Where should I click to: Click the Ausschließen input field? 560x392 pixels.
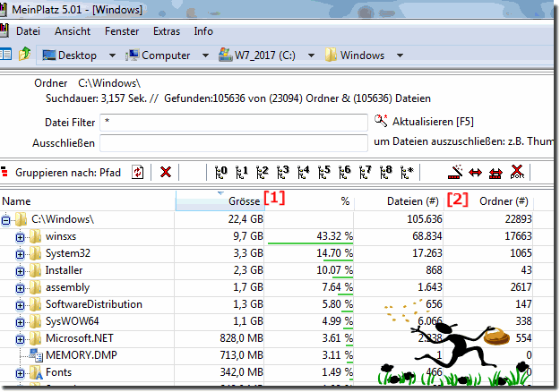click(x=234, y=143)
